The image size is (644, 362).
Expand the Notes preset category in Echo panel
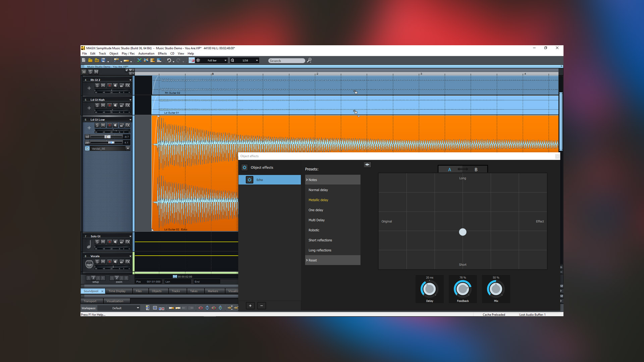tap(332, 179)
